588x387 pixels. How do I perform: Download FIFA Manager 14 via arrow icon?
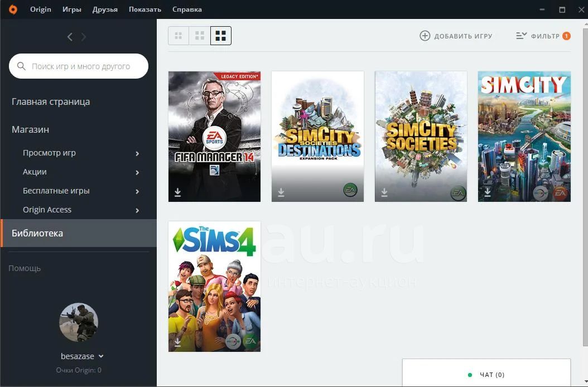point(178,192)
